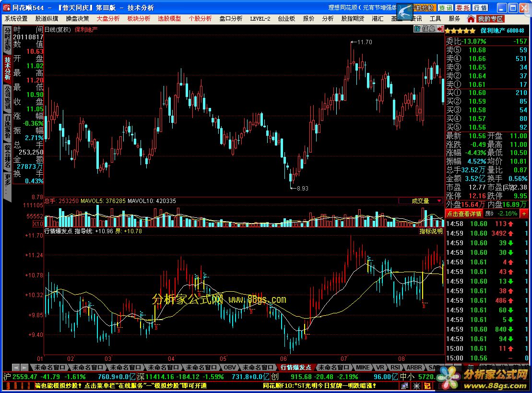Click the floating bird logo icon in the title bar
The image size is (532, 393).
pyautogui.click(x=405, y=12)
